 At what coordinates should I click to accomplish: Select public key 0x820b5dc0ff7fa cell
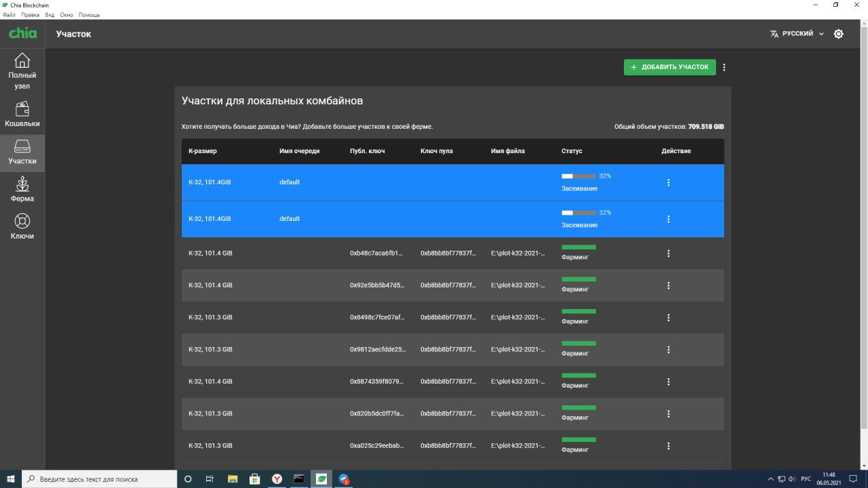(378, 413)
